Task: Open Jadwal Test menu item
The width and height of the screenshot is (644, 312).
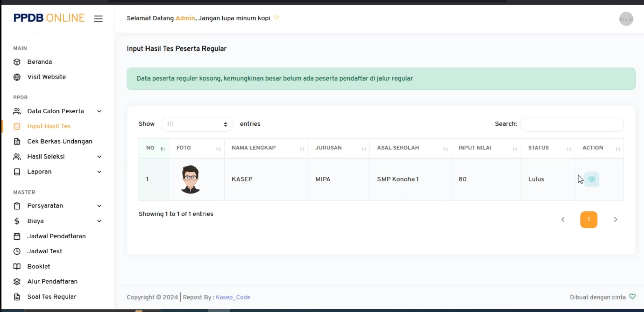Action: pos(45,251)
